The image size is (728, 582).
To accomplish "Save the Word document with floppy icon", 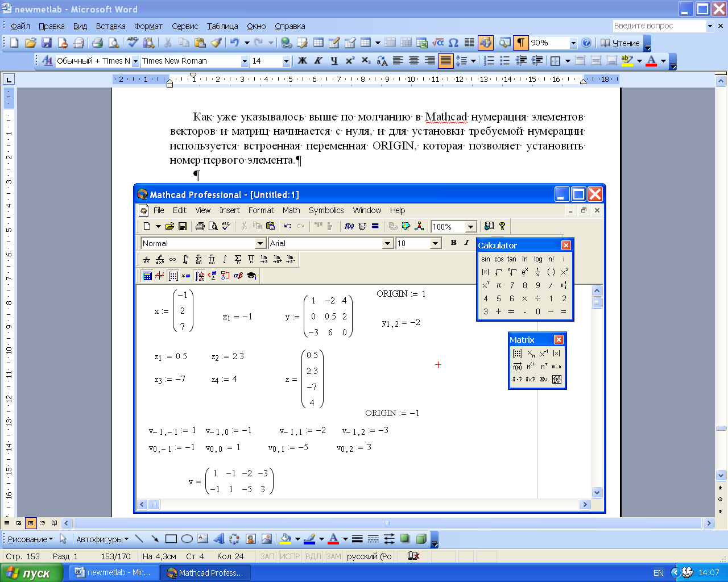I will 46,43.
